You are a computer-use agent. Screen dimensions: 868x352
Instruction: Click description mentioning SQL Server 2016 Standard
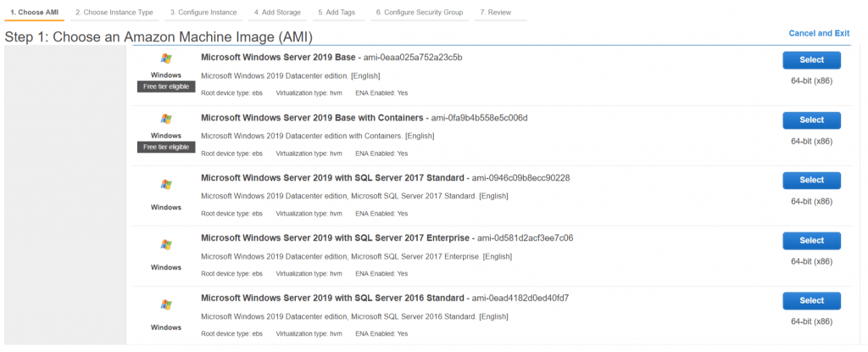354,316
